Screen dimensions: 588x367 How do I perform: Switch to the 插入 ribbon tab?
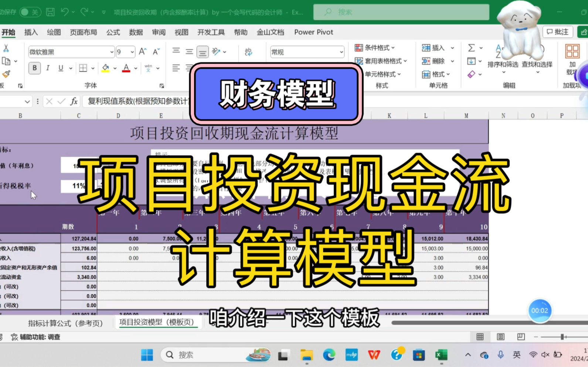pos(31,32)
